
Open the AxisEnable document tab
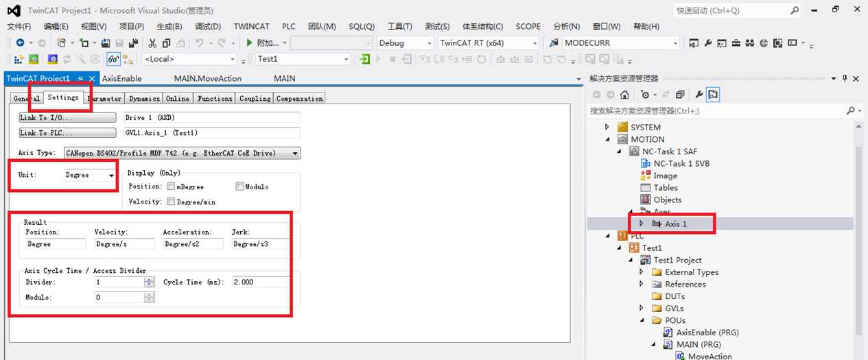121,78
